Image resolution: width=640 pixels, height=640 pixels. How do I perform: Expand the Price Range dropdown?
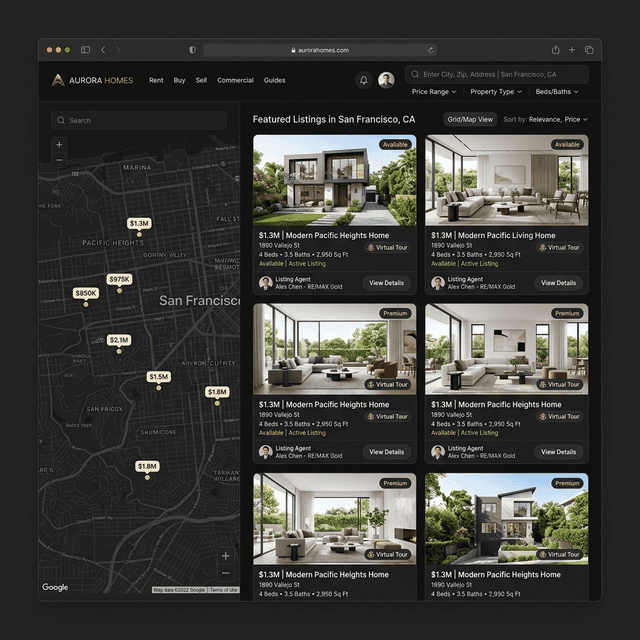point(434,92)
